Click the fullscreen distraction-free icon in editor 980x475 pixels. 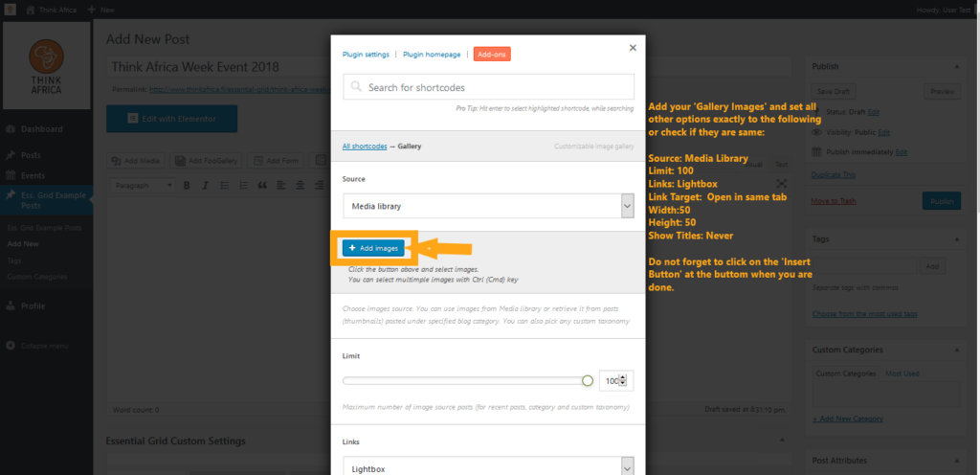click(781, 184)
